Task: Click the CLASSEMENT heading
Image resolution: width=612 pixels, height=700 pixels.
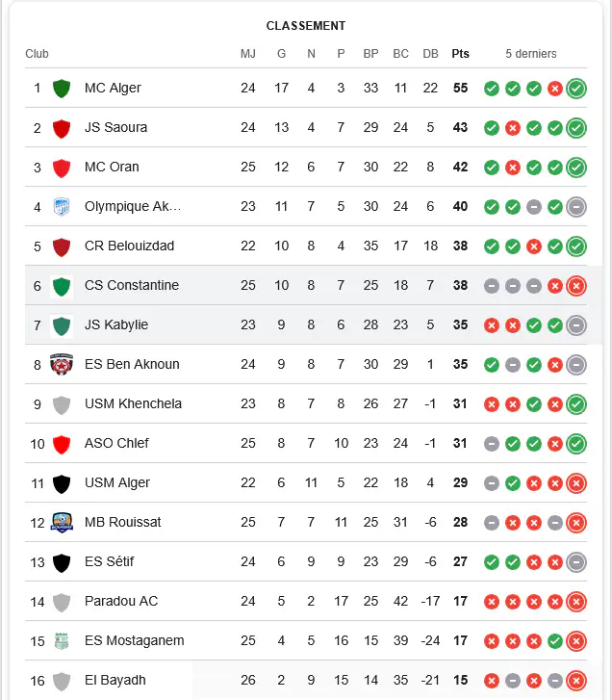Action: [306, 26]
